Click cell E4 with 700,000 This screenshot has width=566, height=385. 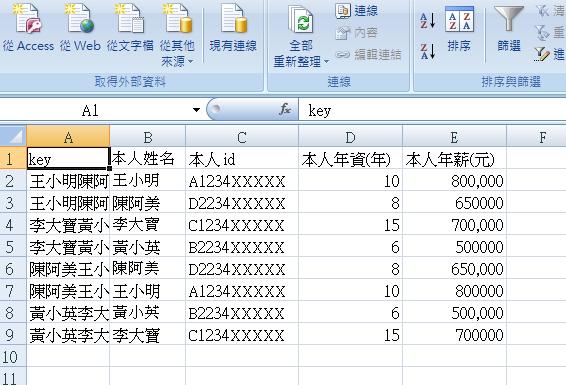454,224
